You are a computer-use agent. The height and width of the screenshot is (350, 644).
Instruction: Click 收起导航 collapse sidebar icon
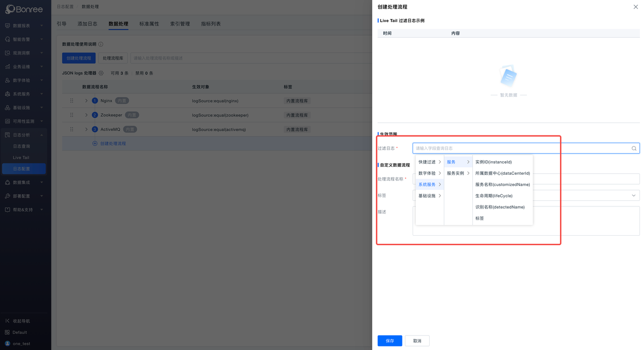tap(8, 321)
